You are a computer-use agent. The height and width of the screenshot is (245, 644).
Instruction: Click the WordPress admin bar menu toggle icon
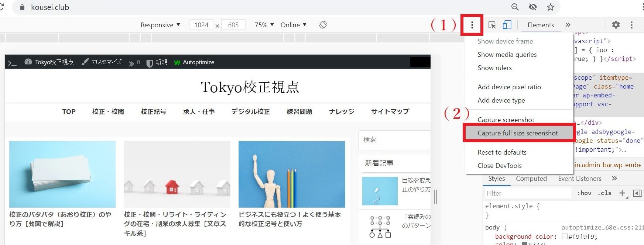click(x=12, y=63)
